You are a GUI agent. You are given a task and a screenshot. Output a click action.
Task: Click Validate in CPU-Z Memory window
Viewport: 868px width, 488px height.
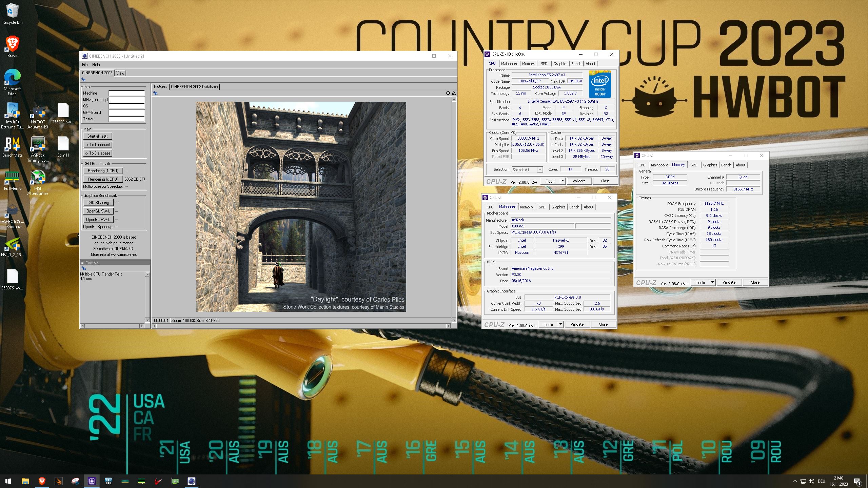729,282
